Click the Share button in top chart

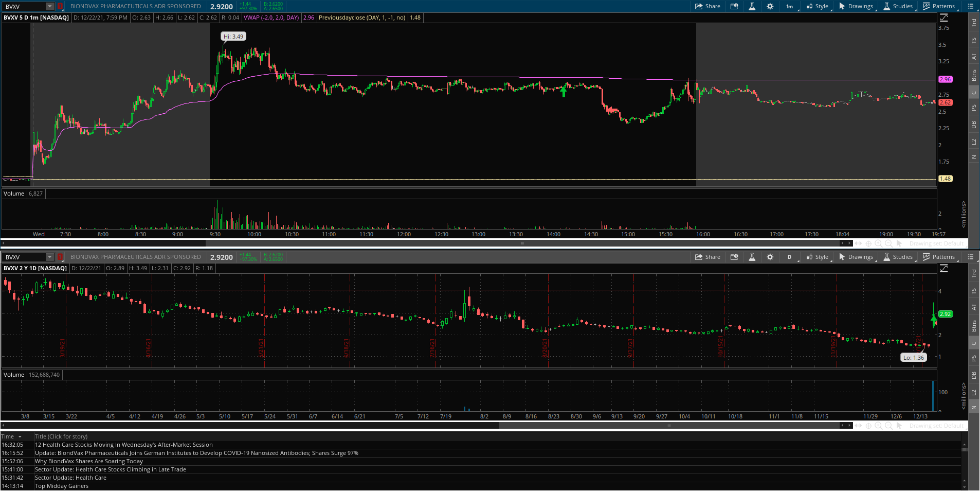707,7
